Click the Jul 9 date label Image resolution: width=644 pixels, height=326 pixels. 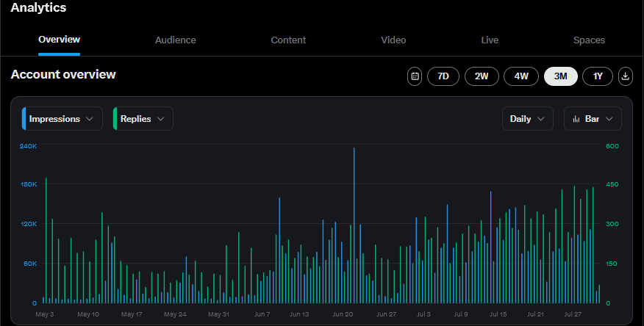(461, 314)
